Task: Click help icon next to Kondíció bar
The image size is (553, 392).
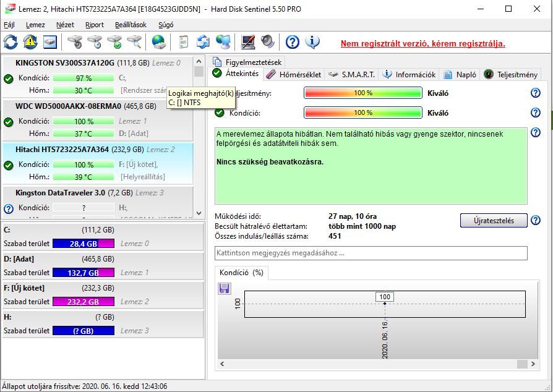Action: tap(535, 113)
